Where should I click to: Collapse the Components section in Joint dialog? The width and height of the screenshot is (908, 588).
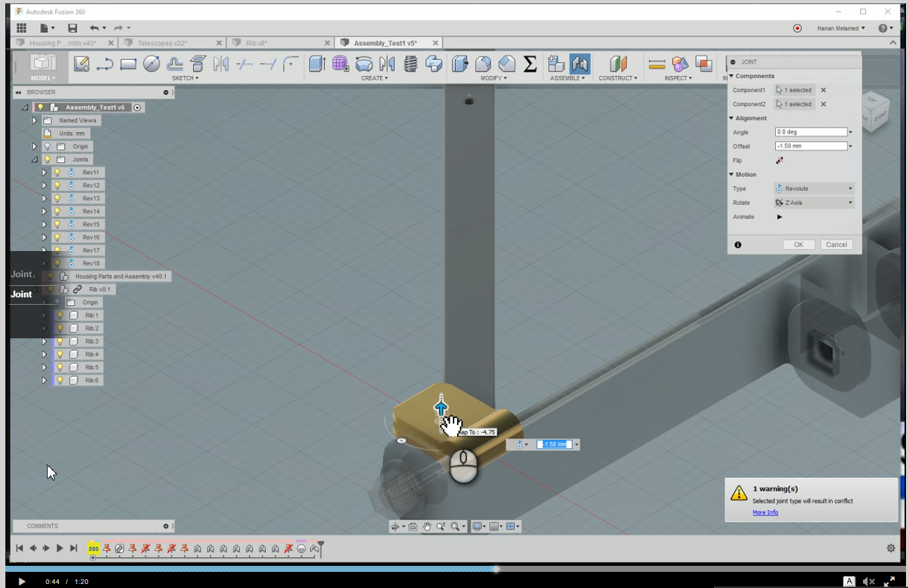click(732, 76)
